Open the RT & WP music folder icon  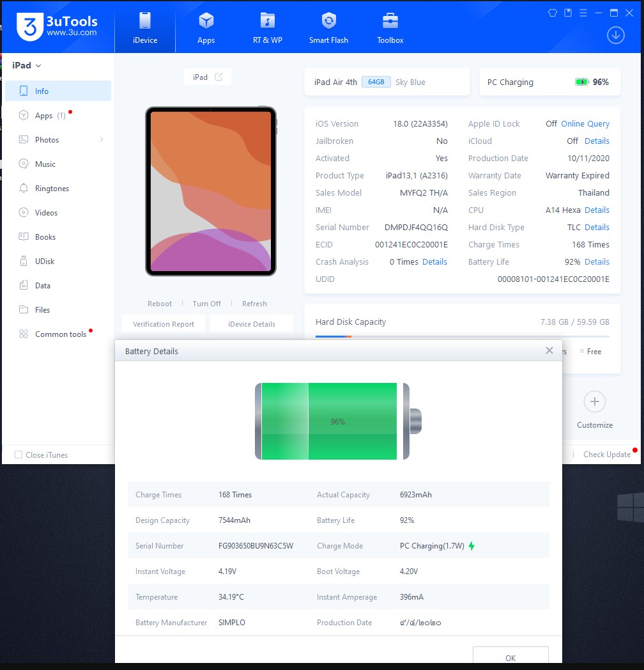tap(267, 20)
